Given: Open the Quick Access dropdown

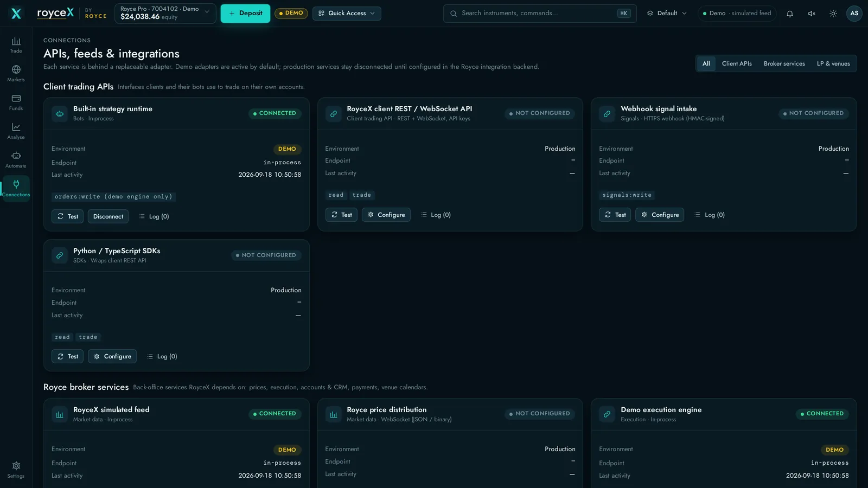Looking at the screenshot, I should [x=347, y=14].
